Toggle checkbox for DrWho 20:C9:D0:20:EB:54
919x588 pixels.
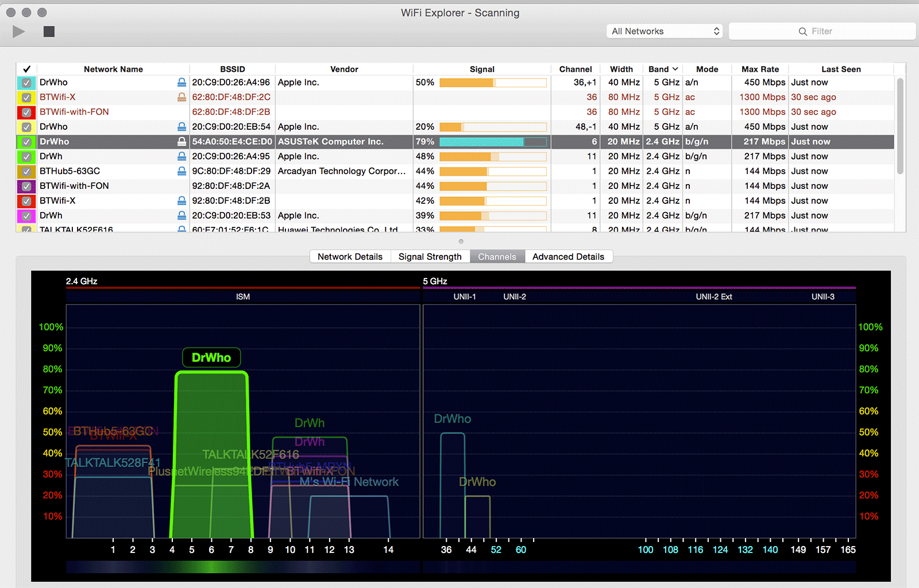26,127
